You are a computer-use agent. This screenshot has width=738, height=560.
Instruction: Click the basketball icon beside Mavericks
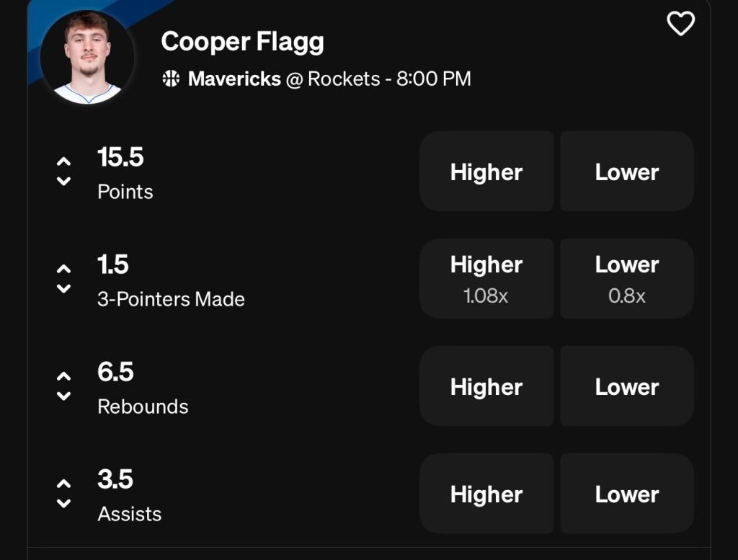pos(172,79)
